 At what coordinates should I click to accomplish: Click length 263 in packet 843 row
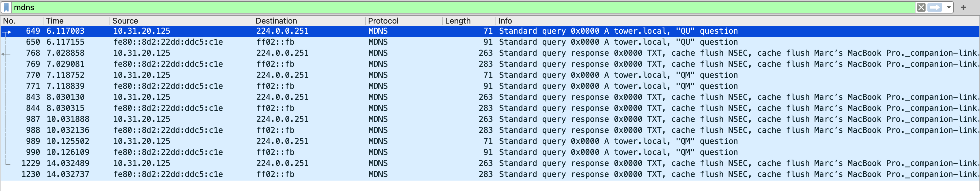point(485,97)
